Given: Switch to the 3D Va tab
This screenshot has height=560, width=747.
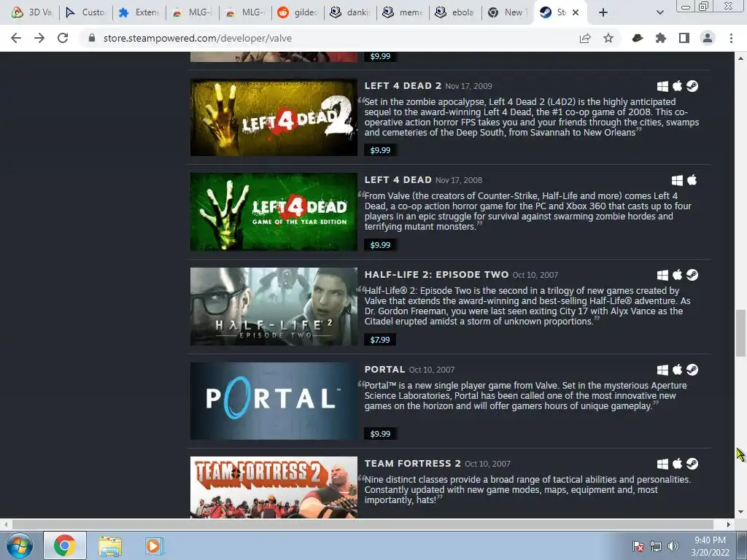Looking at the screenshot, I should (31, 12).
